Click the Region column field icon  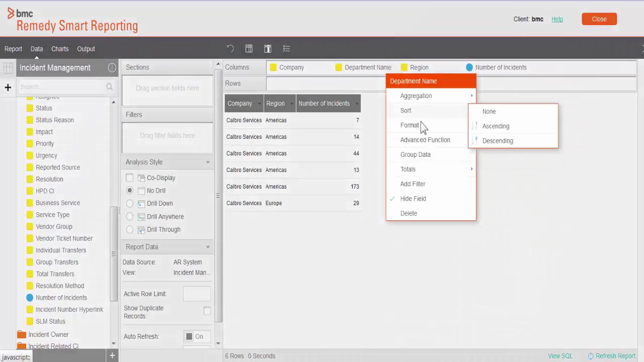[x=404, y=67]
